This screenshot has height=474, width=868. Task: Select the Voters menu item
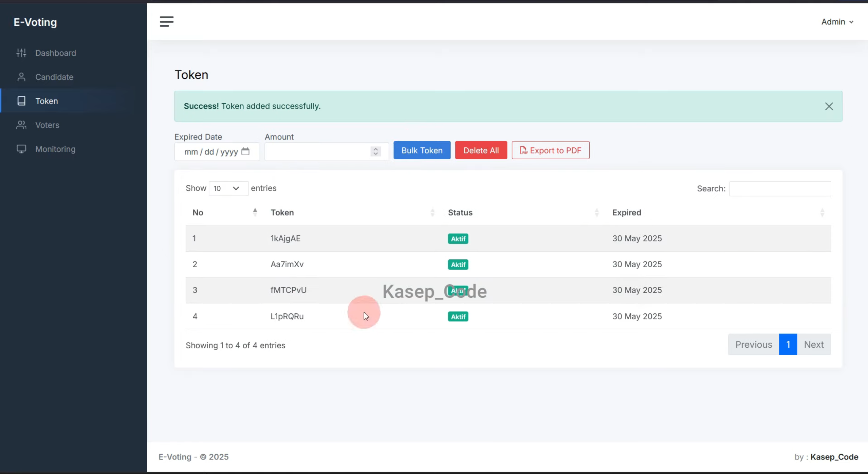coord(47,125)
